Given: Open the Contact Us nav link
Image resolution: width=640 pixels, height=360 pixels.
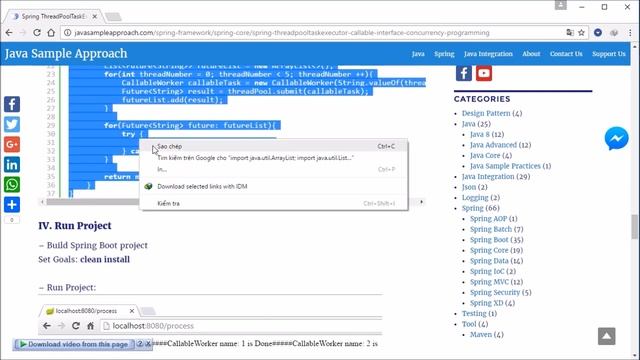Looking at the screenshot, I should click(x=566, y=54).
